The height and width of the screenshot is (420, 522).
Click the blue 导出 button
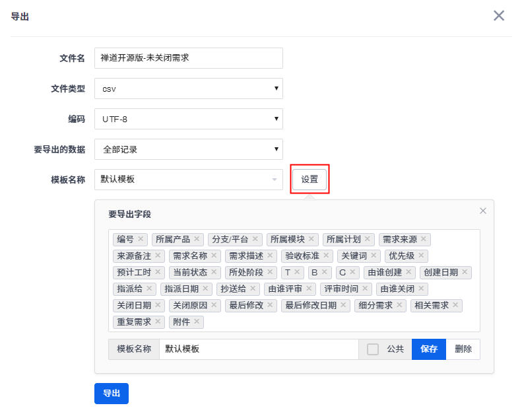tap(111, 394)
